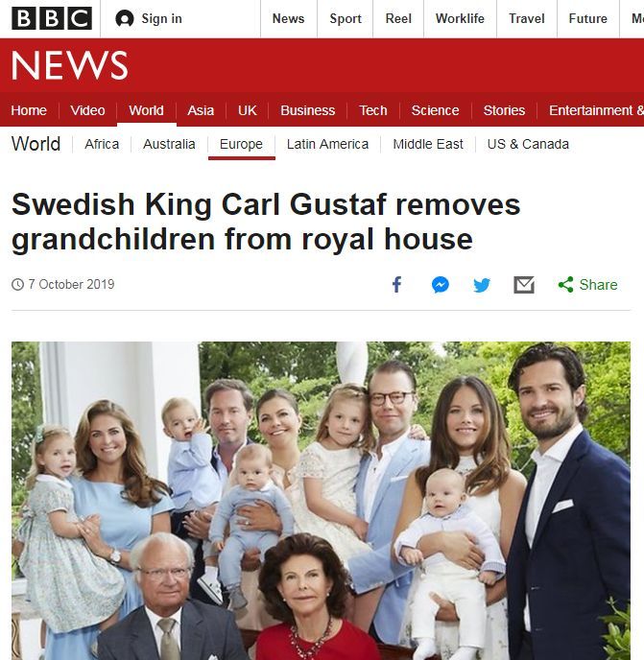Go to the Travel section
Screen dimensions: 644x660
(x=527, y=18)
